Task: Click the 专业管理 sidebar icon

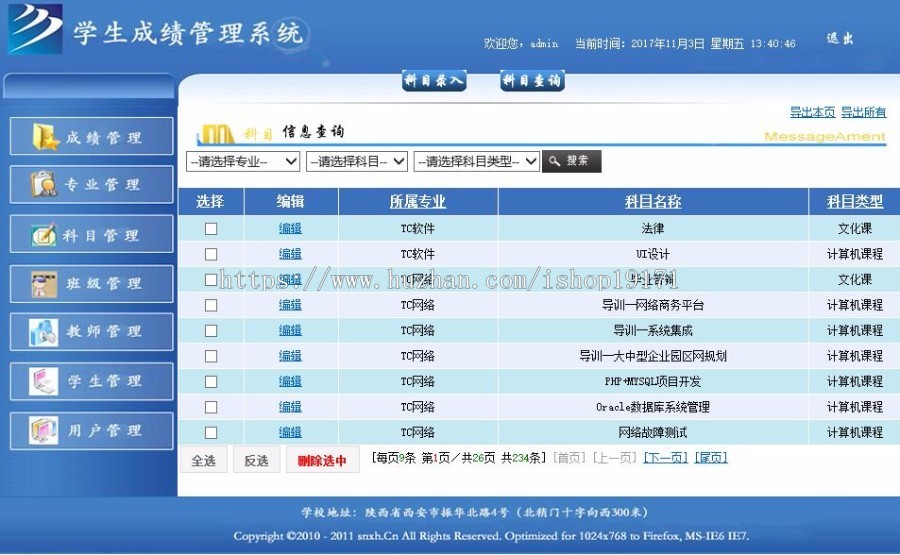Action: [44, 184]
